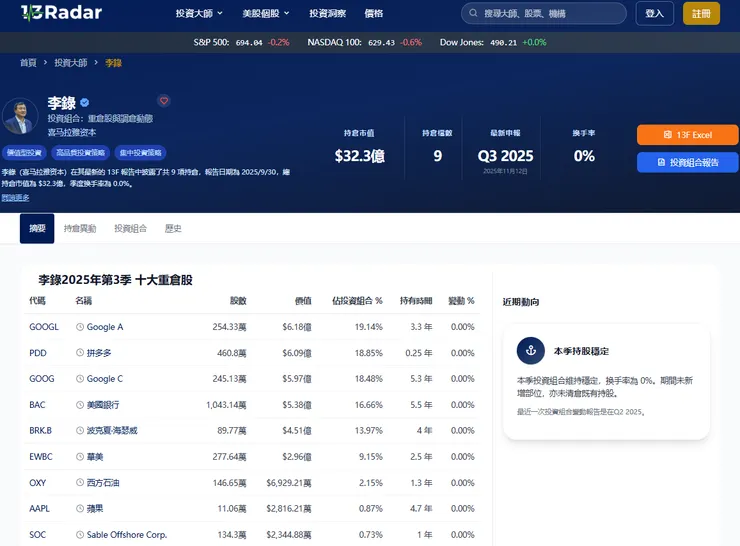
Task: Click the 13Radar logo
Action: pos(61,13)
